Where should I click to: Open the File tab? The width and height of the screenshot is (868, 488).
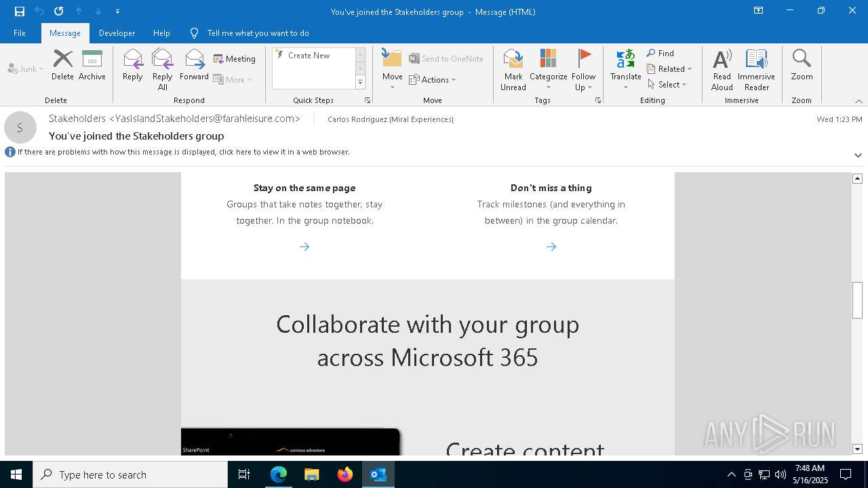click(x=20, y=33)
